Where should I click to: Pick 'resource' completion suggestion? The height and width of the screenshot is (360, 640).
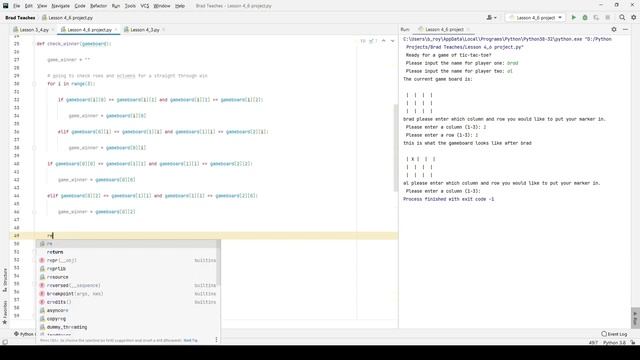click(128, 277)
